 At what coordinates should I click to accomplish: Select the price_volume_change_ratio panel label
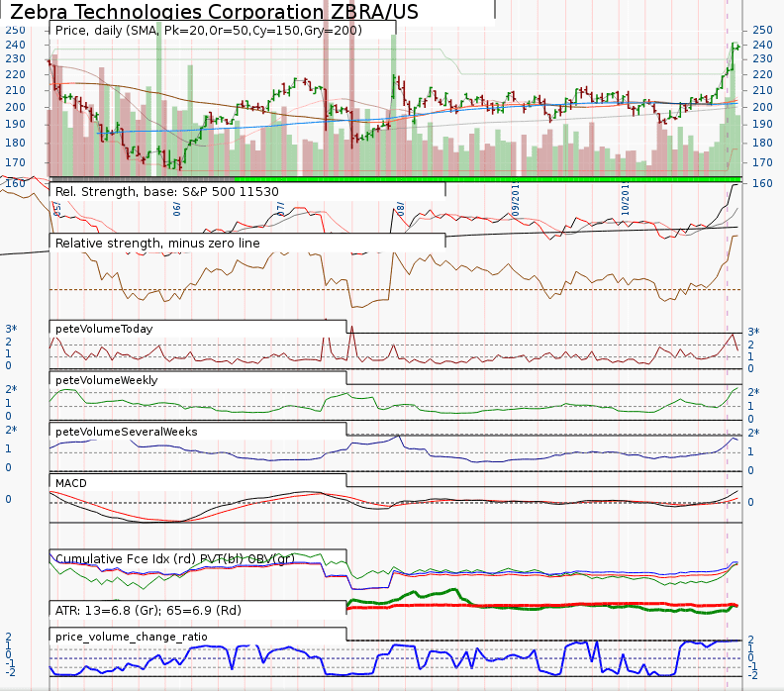click(131, 637)
